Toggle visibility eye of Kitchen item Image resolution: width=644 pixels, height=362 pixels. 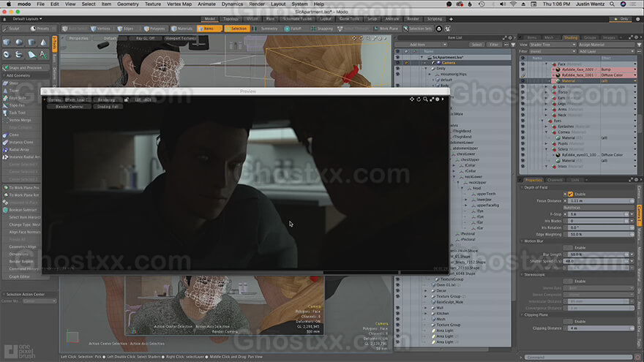tap(397, 314)
